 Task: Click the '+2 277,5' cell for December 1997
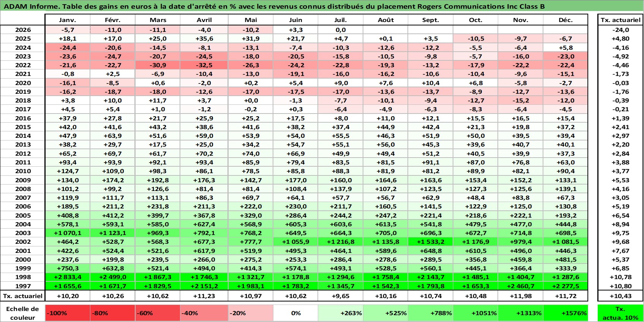click(565, 286)
